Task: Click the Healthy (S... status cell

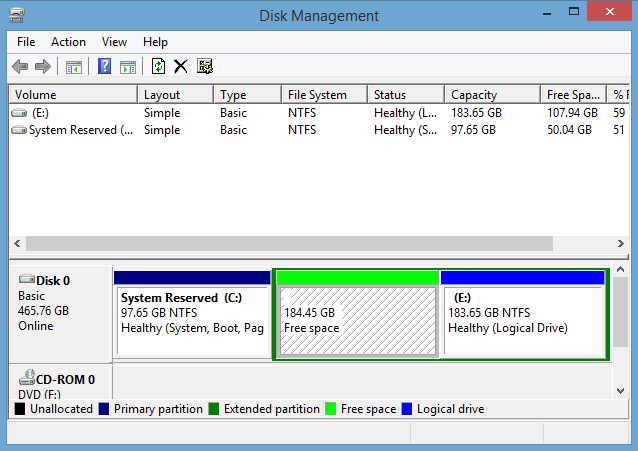Action: tap(406, 130)
